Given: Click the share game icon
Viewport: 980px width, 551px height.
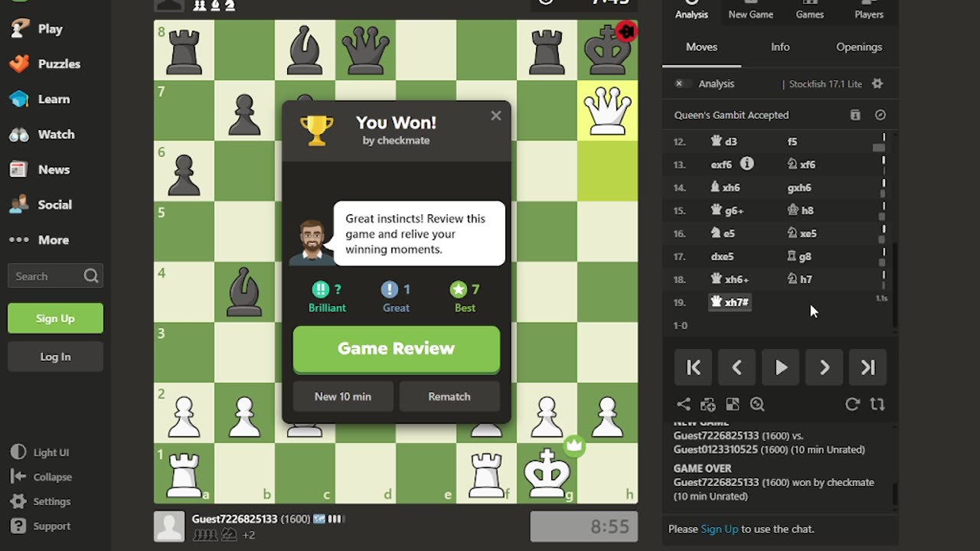Looking at the screenshot, I should point(683,404).
